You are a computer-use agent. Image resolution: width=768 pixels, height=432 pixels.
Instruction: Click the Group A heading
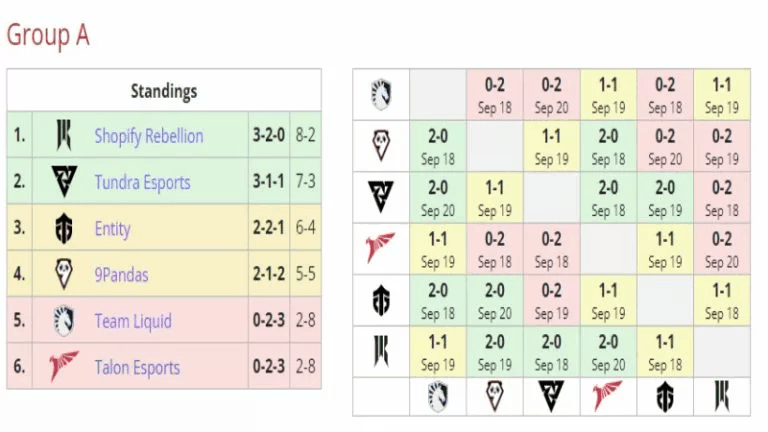48,35
